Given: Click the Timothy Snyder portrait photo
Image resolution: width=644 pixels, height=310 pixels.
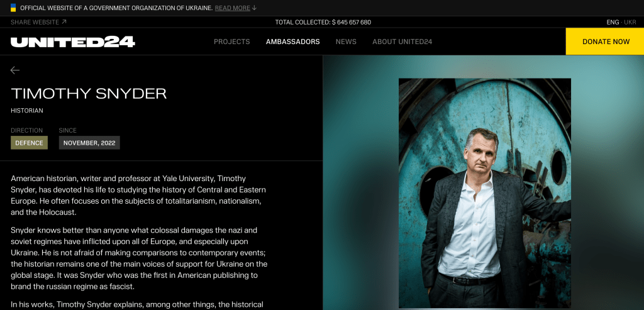Looking at the screenshot, I should pos(485,193).
